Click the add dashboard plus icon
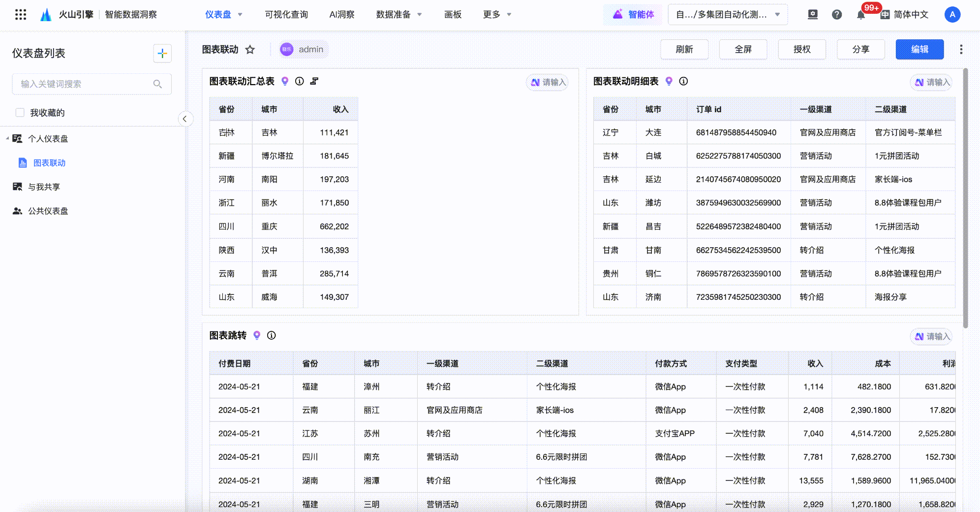 pos(162,53)
